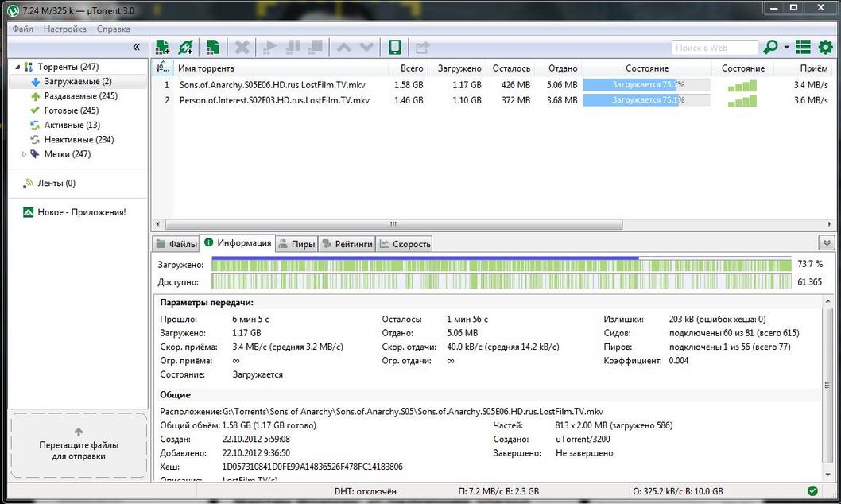Click the green search magnifier icon
The height and width of the screenshot is (504, 841).
coord(770,47)
